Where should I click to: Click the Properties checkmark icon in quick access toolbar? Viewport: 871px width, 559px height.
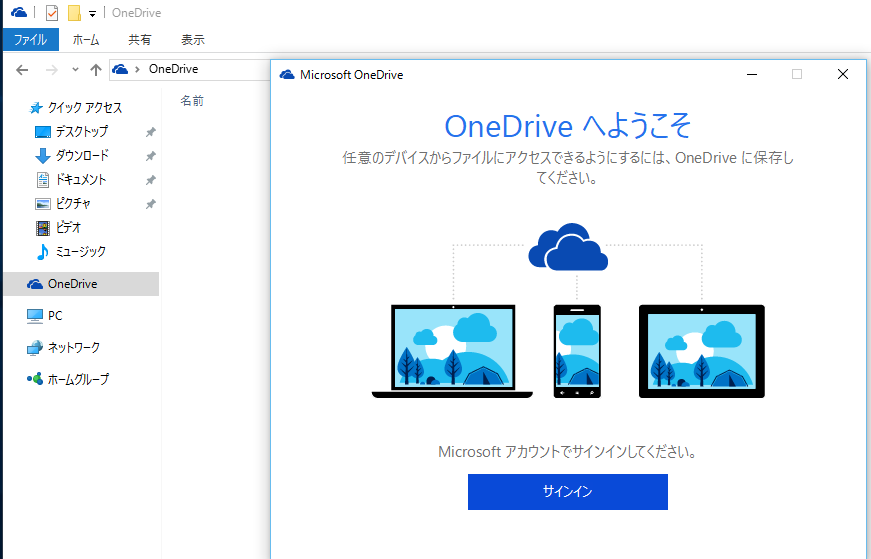(52, 12)
